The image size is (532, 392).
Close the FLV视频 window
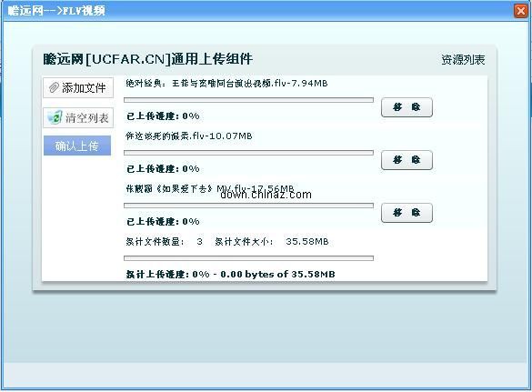pyautogui.click(x=521, y=11)
